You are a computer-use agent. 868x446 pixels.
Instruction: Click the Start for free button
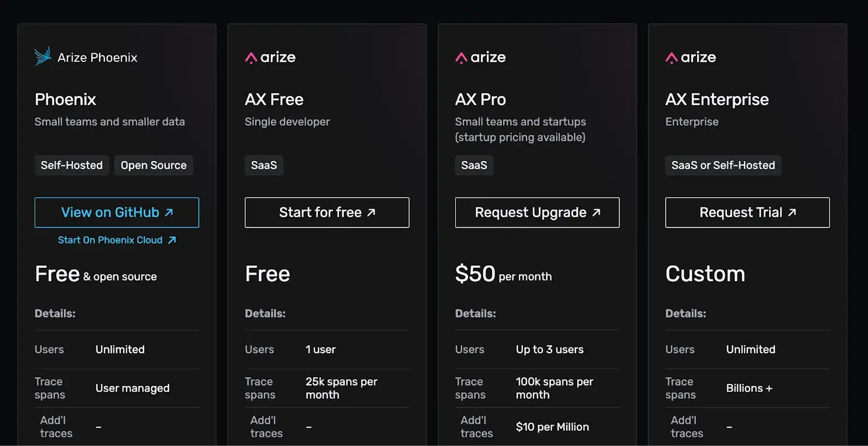click(x=327, y=212)
